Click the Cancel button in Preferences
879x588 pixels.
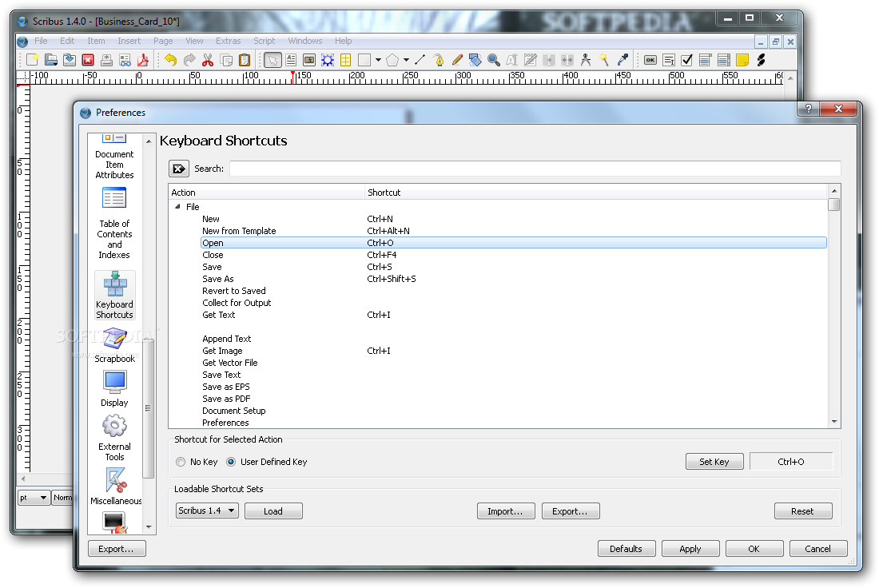[818, 548]
